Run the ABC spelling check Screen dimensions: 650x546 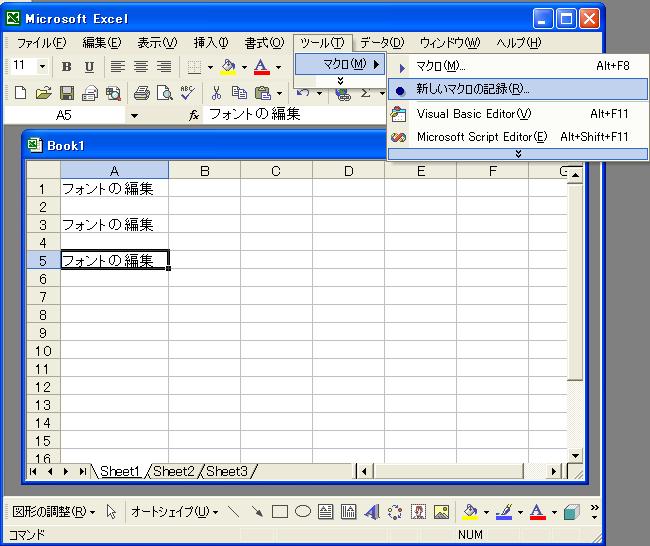click(187, 93)
